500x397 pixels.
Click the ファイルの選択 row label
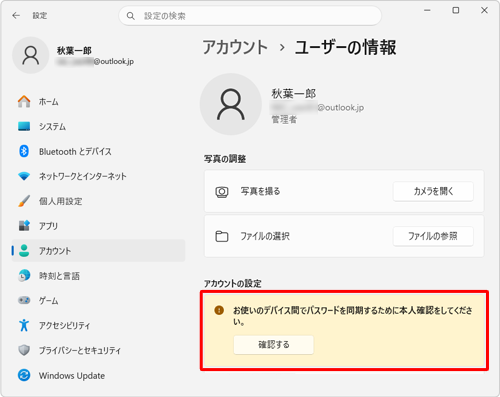265,236
